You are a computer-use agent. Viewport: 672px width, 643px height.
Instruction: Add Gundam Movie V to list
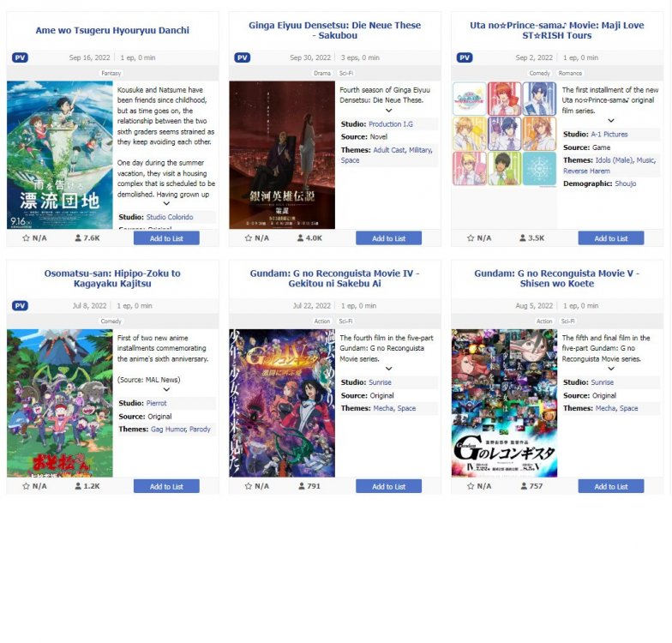pos(610,487)
